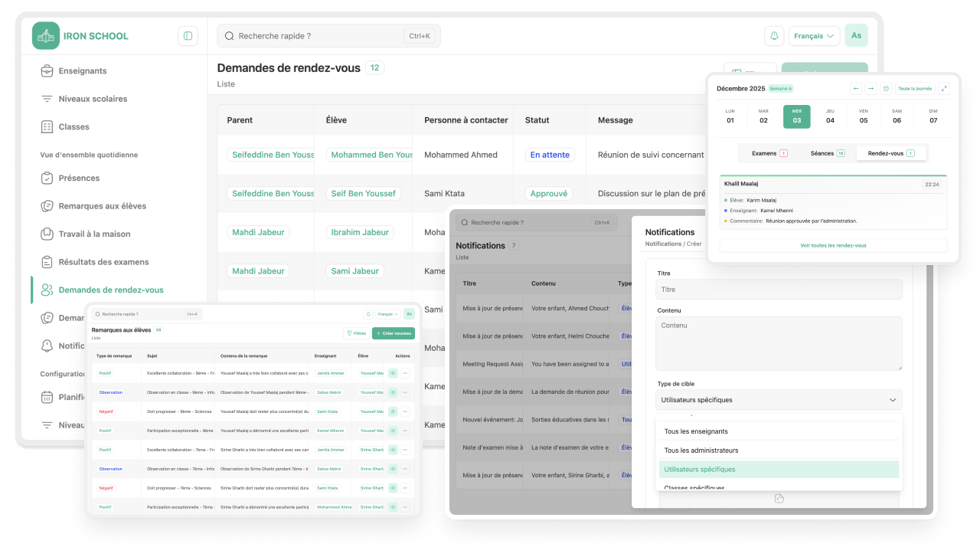Click Créer nouveau button in Remarques panel
The height and width of the screenshot is (544, 980).
point(394,333)
